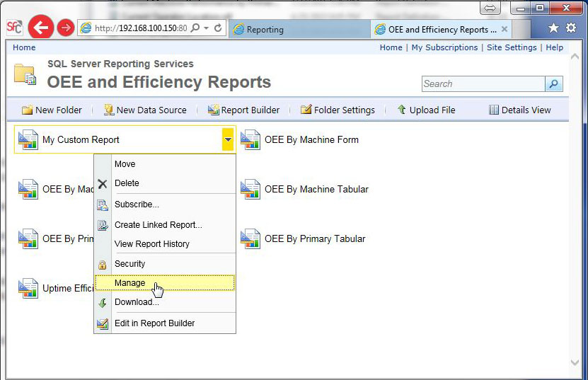Click the Edit in Report Builder icon

103,323
